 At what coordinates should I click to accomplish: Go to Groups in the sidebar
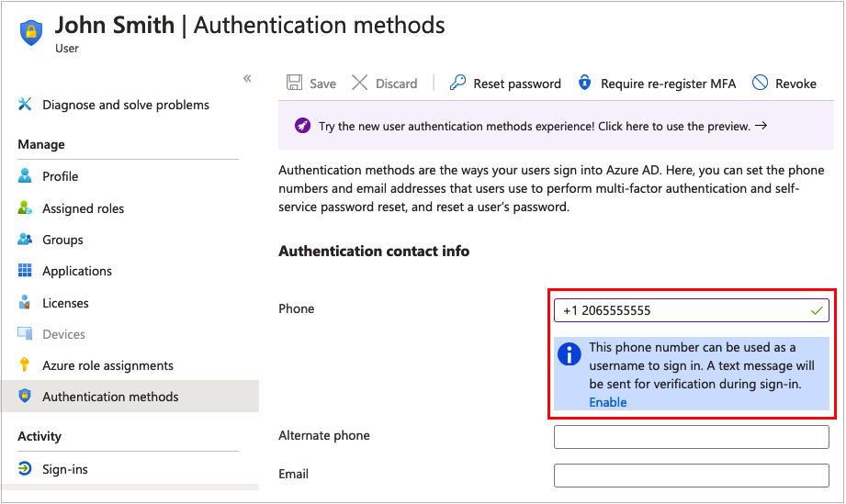point(62,240)
